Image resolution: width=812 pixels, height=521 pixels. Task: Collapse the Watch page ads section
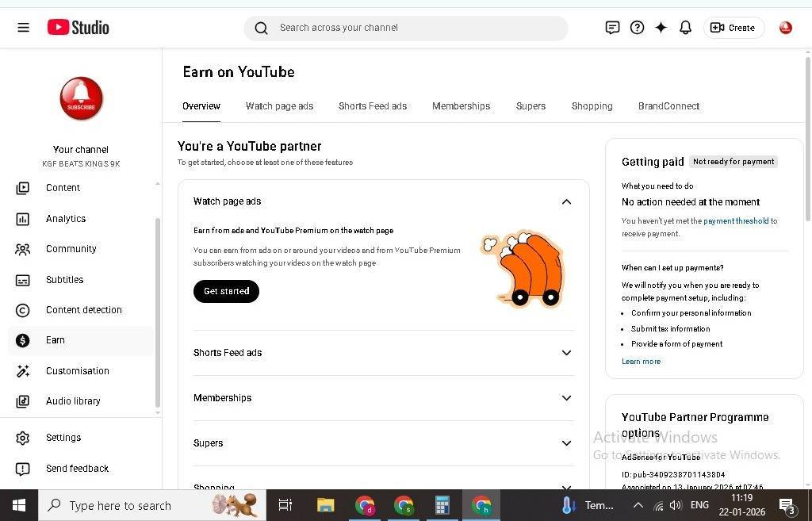point(566,201)
